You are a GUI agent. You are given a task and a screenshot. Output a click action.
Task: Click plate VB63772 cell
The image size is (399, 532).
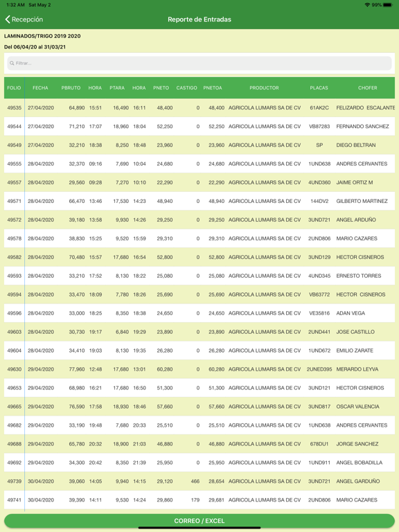click(x=319, y=294)
